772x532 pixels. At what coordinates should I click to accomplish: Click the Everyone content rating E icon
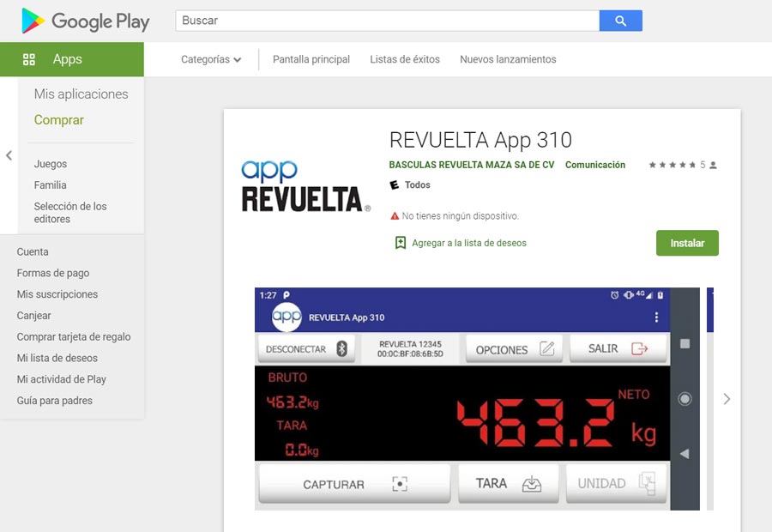coord(395,184)
